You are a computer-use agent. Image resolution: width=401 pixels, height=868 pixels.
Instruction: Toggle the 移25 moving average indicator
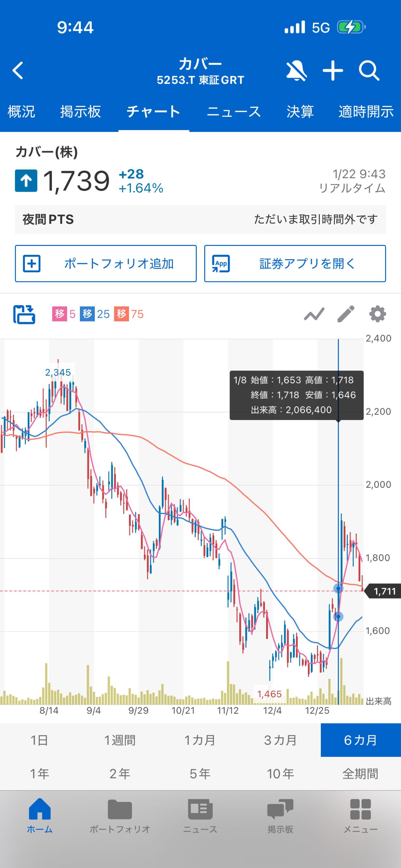tap(95, 314)
